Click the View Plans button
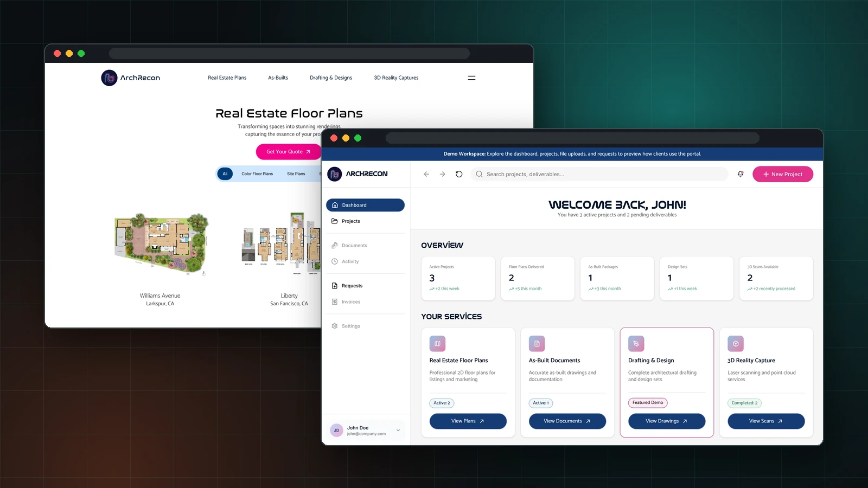 (468, 421)
